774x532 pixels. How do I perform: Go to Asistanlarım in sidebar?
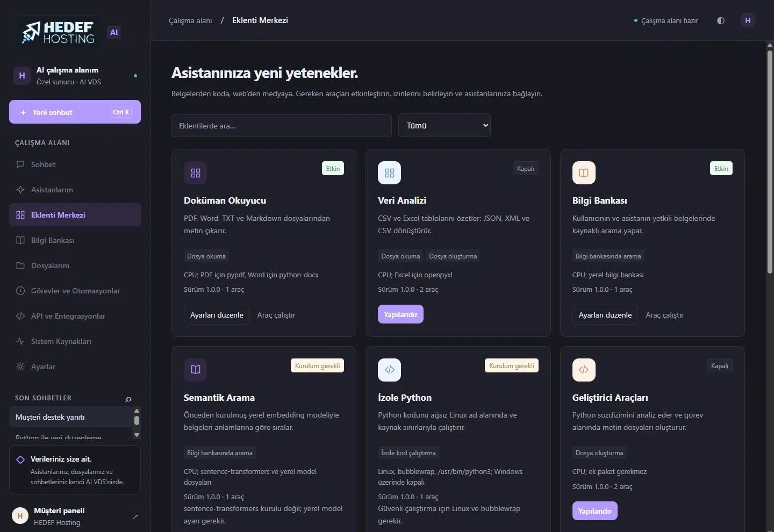point(75,190)
